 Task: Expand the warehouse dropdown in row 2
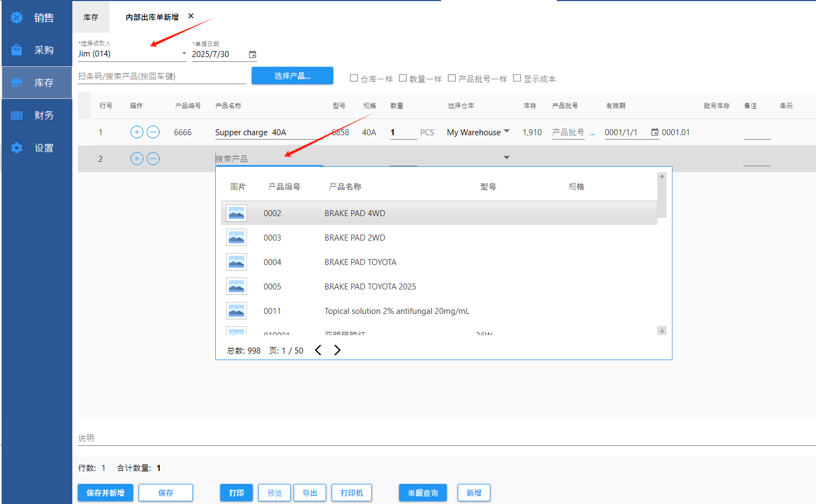click(507, 158)
